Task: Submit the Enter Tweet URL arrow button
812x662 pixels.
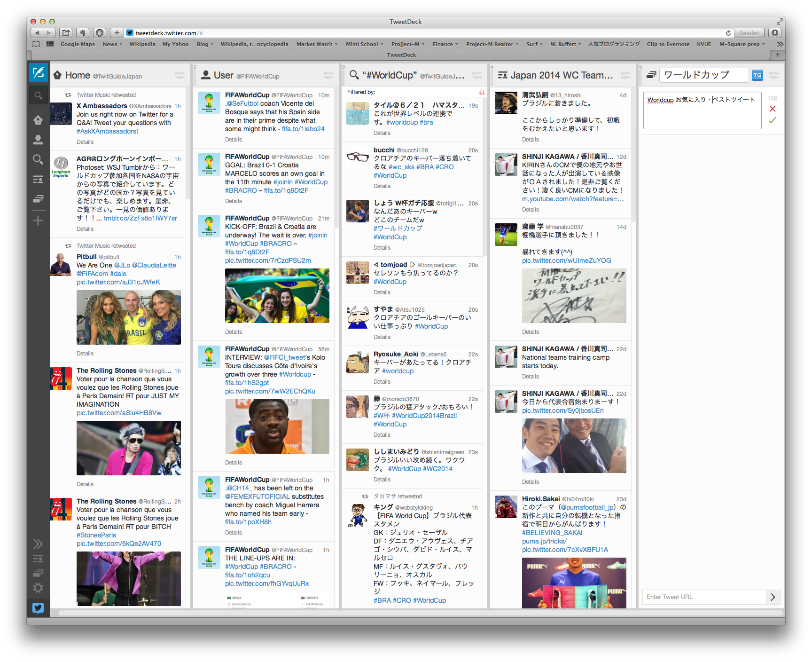Action: point(773,597)
